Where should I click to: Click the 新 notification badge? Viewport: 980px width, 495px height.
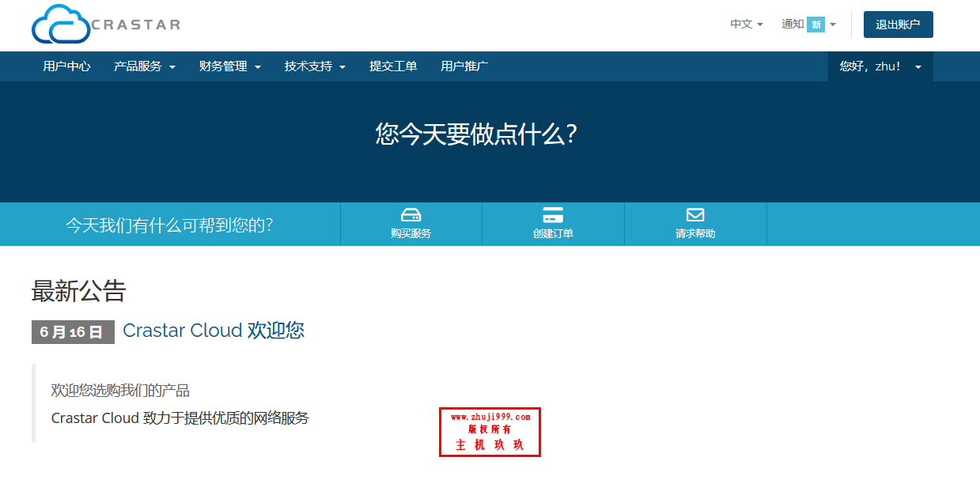815,25
